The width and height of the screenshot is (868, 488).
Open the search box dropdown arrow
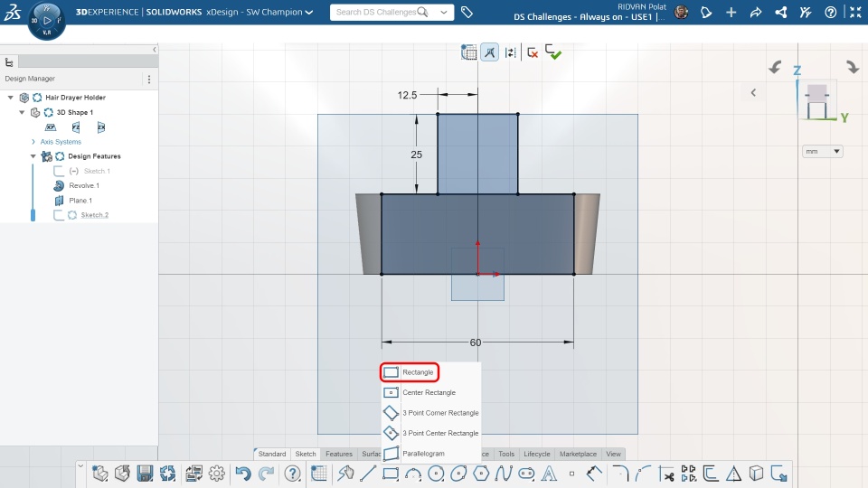443,12
